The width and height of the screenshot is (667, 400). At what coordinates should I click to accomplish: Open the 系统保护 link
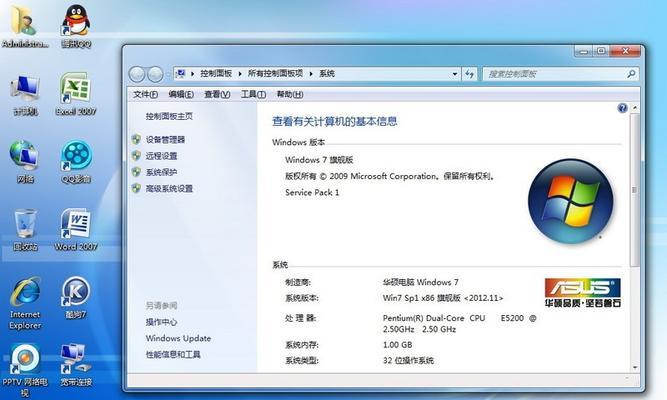pyautogui.click(x=161, y=172)
